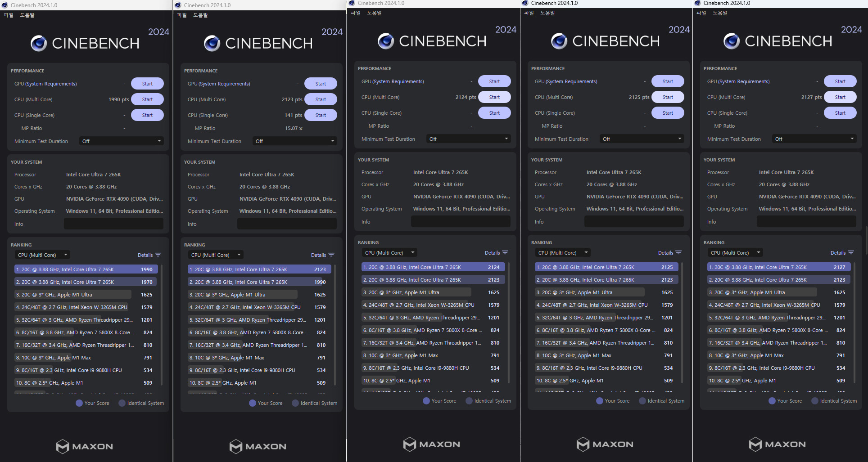Screen dimensions: 868x462
Task: Open Details filter icon in 2127 pts window
Action: point(851,253)
